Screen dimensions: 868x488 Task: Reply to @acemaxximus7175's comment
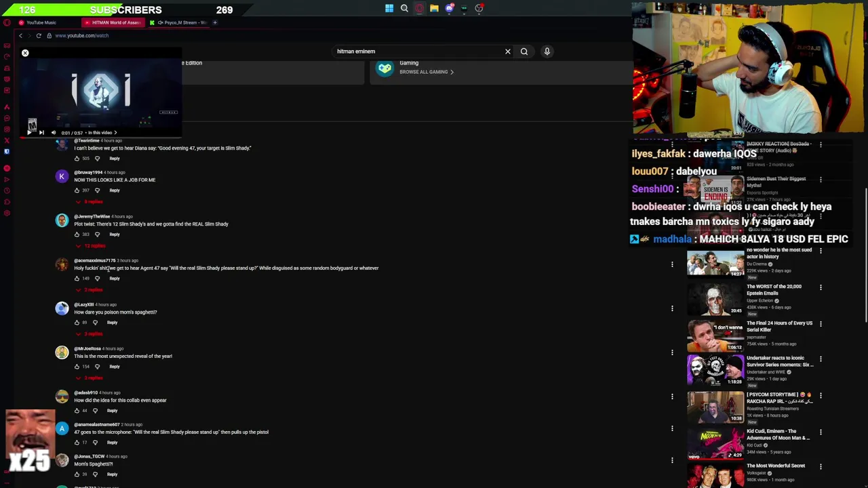point(114,279)
